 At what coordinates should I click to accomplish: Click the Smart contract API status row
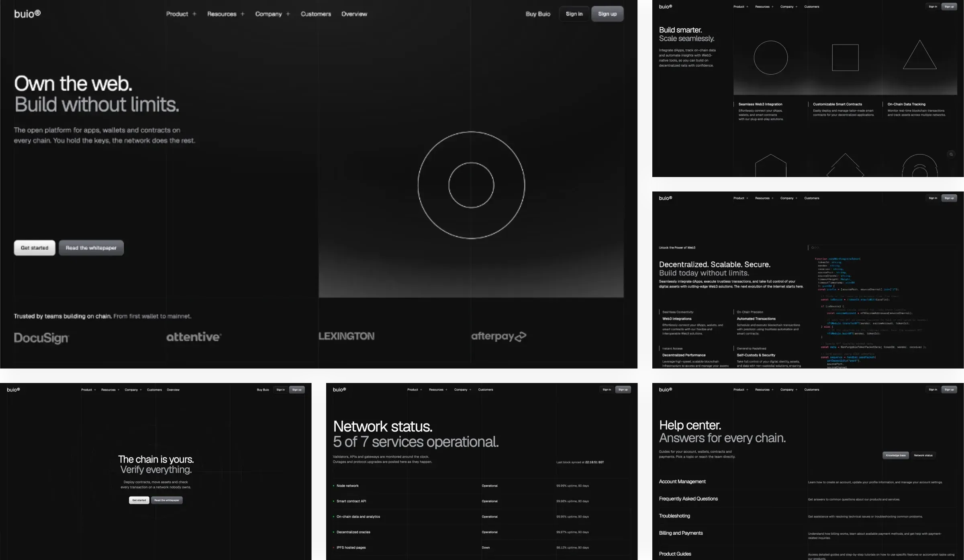coord(482,501)
